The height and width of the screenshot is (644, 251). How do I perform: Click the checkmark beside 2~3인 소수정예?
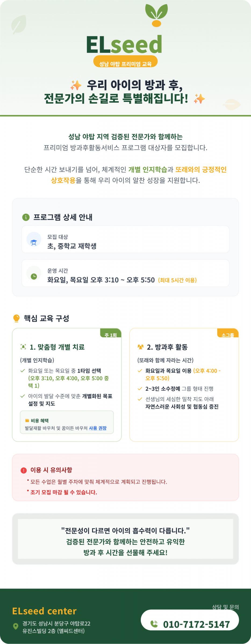point(140,389)
